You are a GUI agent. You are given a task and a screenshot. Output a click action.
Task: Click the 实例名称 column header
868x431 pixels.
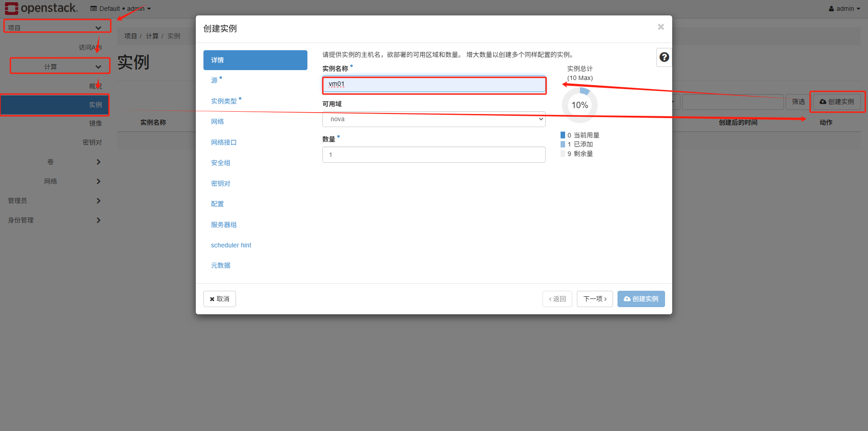tap(153, 123)
